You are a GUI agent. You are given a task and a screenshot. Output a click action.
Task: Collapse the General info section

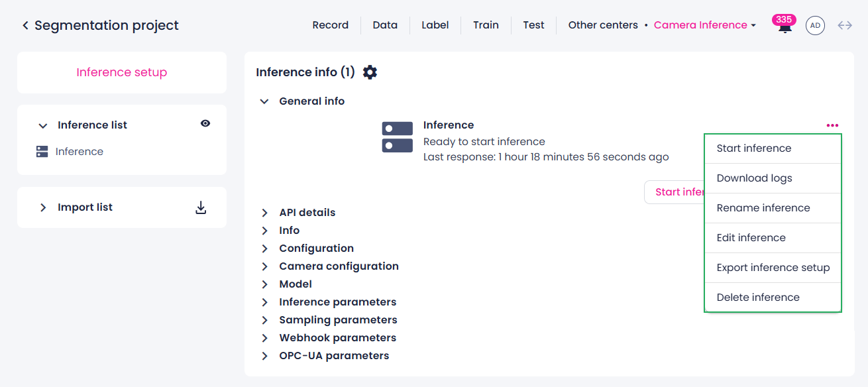(264, 101)
